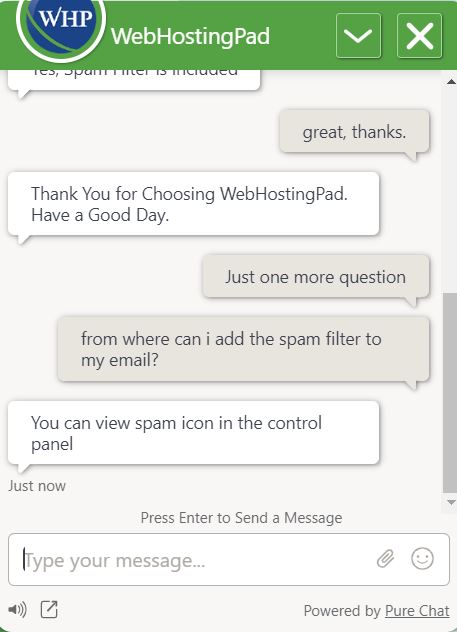The width and height of the screenshot is (457, 632).
Task: Click the 'Press Enter to Send' hint
Action: click(241, 518)
